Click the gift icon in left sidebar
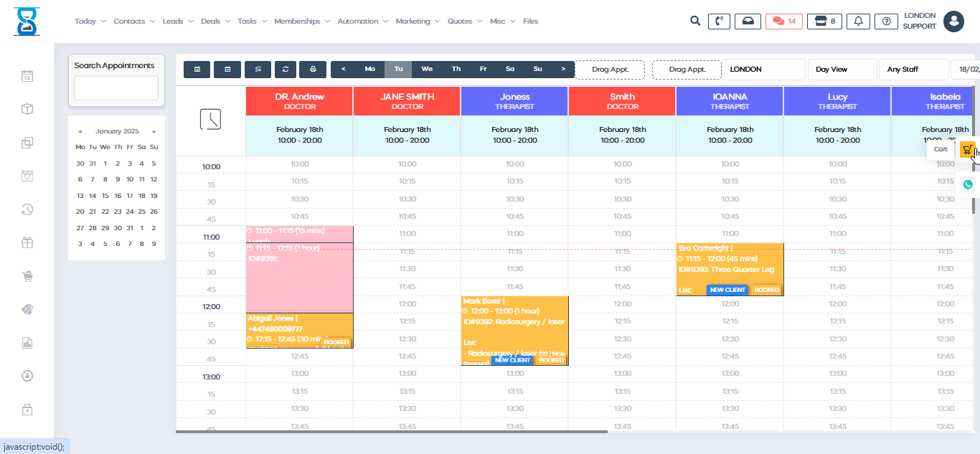 (x=27, y=242)
